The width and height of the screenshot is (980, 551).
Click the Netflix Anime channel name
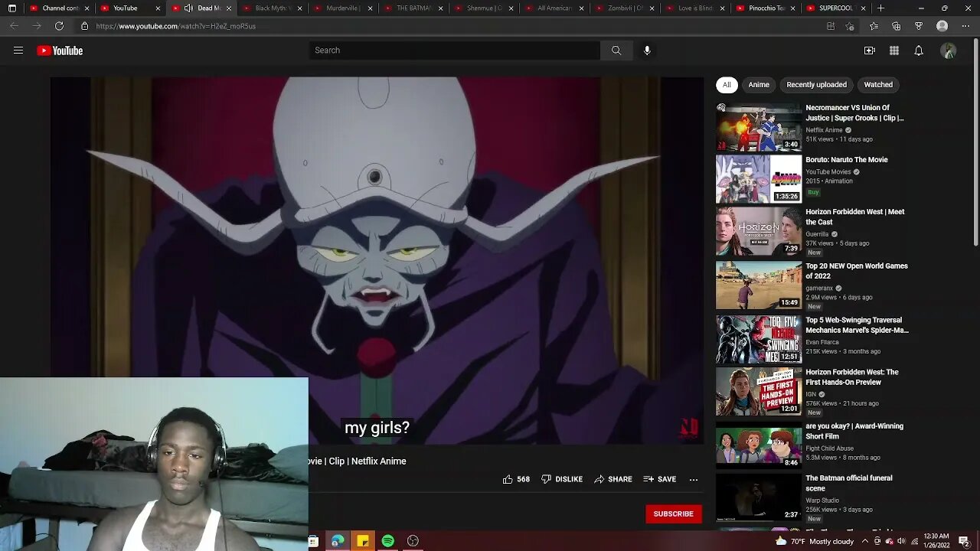pyautogui.click(x=824, y=130)
